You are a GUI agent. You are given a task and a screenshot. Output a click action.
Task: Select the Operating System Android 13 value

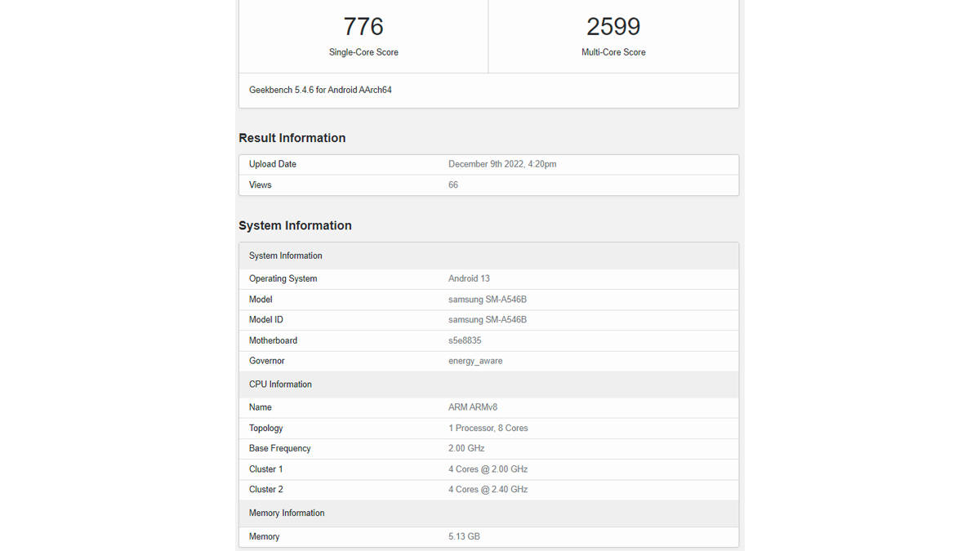click(469, 278)
